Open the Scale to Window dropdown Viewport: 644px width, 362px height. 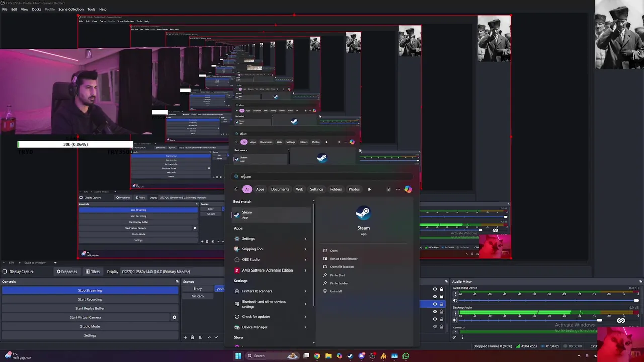[x=40, y=263]
